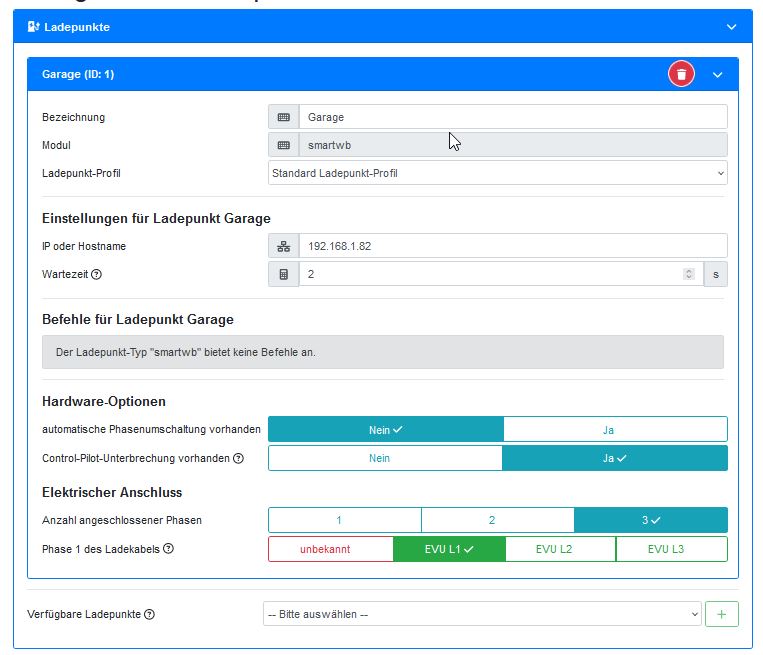
Task: Click the network icon beside IP address
Action: click(x=284, y=246)
